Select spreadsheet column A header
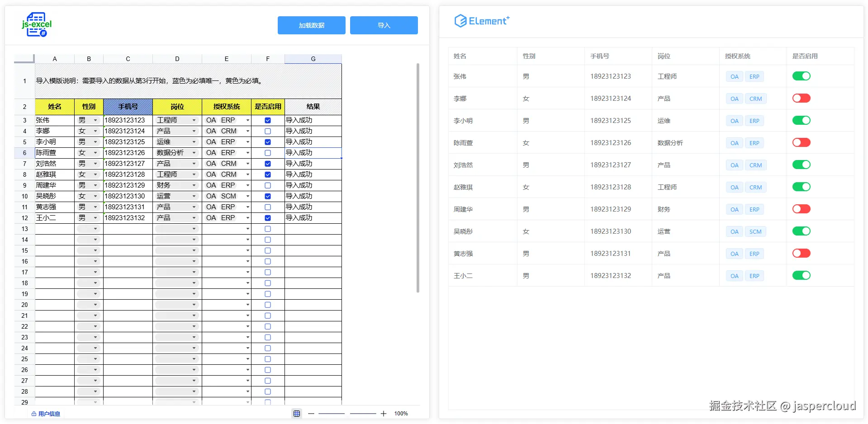 tap(55, 59)
